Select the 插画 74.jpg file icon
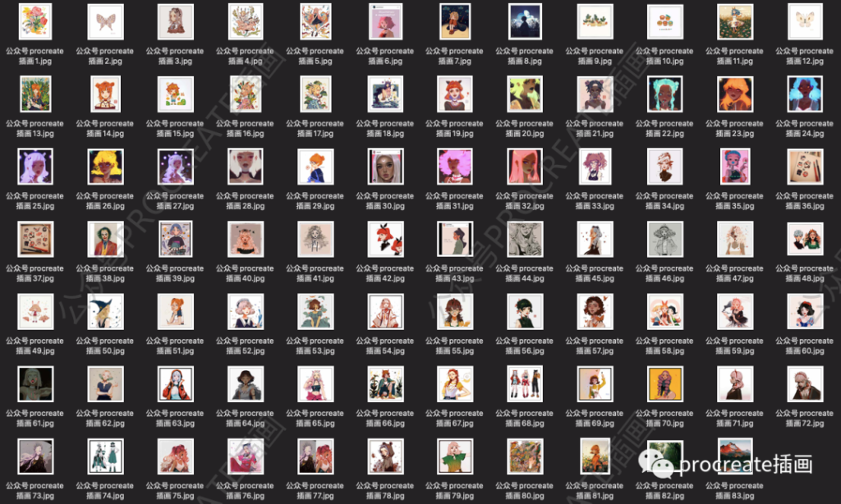The width and height of the screenshot is (841, 504). (x=105, y=456)
